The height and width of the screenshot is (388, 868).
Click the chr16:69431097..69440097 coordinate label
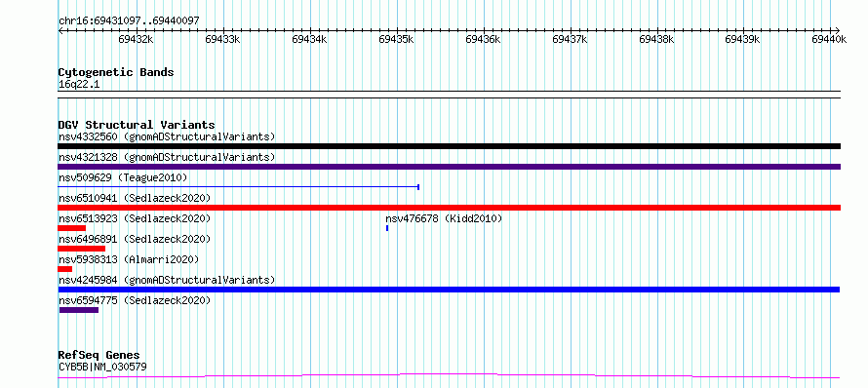coord(129,21)
